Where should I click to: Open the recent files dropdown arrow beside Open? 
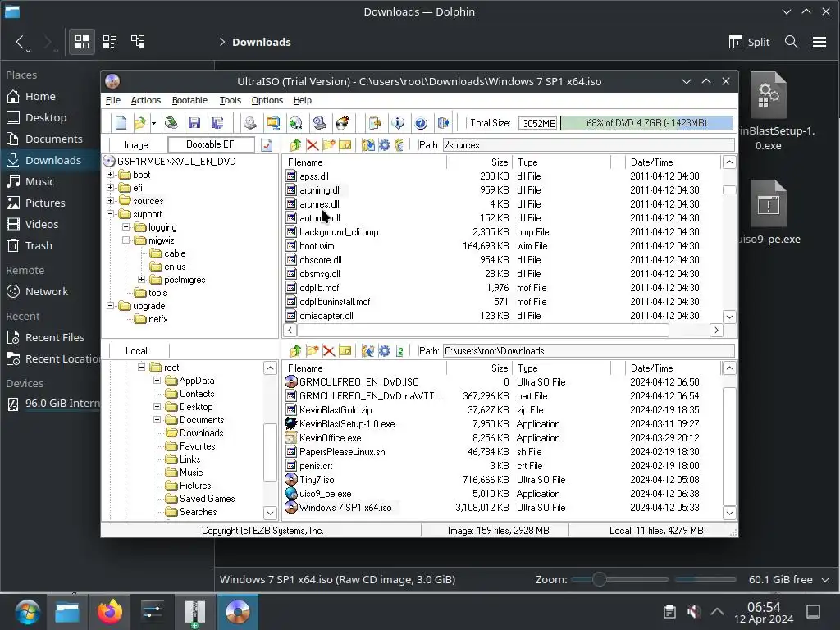(153, 123)
